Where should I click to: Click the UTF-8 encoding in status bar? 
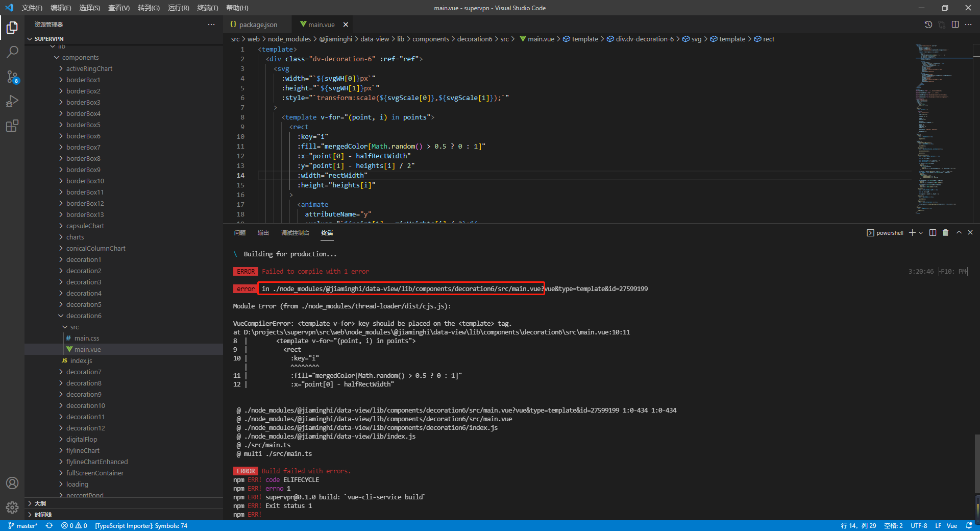919,525
